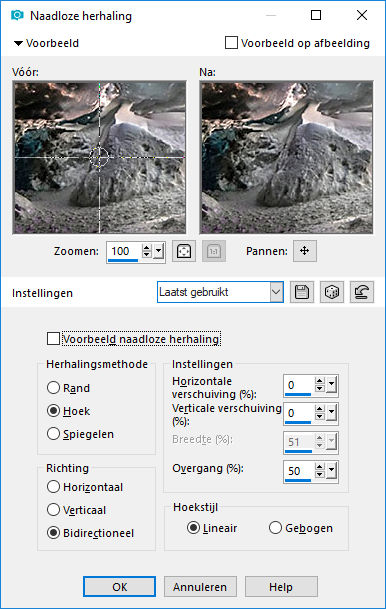
Task: Maximize the Naadloze herhaling dialog
Action: coord(316,15)
